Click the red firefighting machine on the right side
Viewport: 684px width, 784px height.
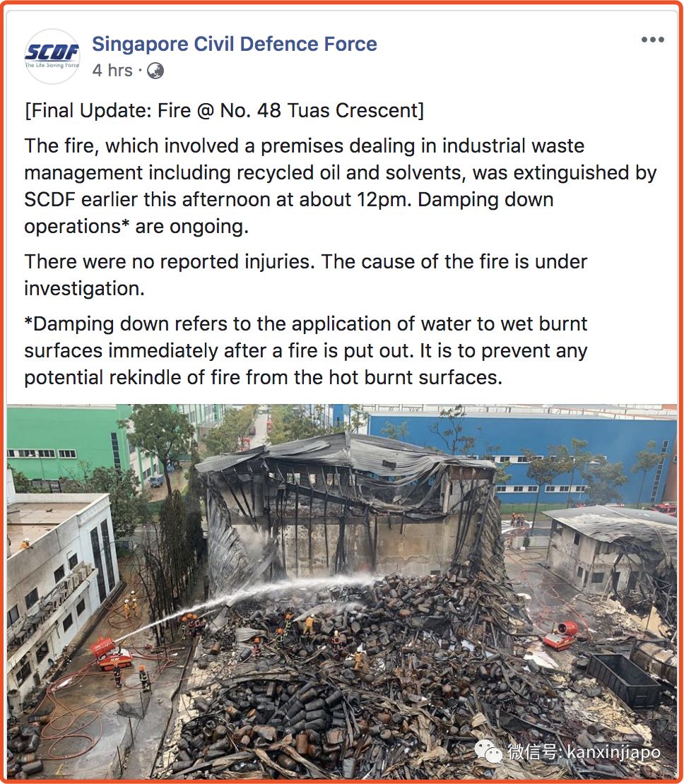click(560, 636)
